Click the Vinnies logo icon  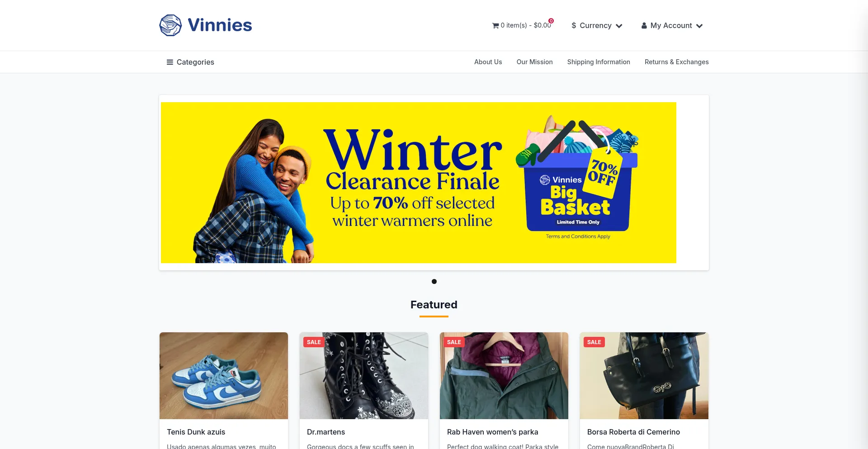click(x=170, y=25)
